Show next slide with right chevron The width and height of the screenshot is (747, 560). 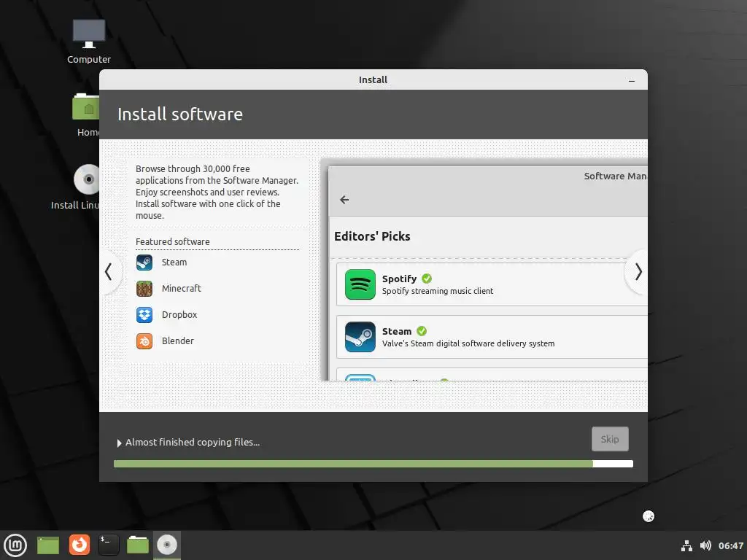pos(638,272)
